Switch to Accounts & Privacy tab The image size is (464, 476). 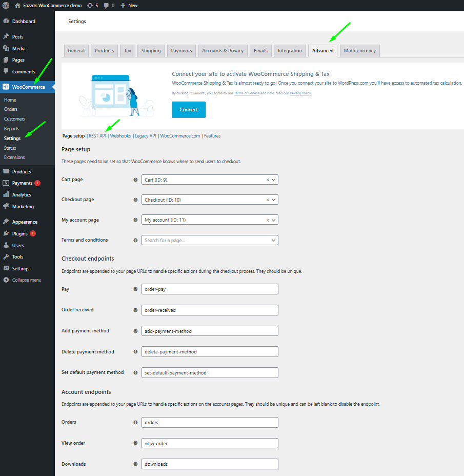pos(223,51)
